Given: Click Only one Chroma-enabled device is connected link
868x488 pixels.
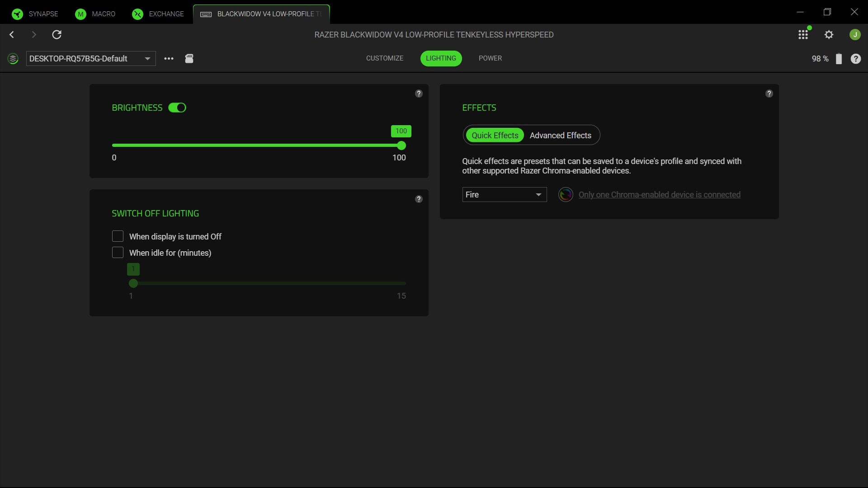Looking at the screenshot, I should [659, 195].
